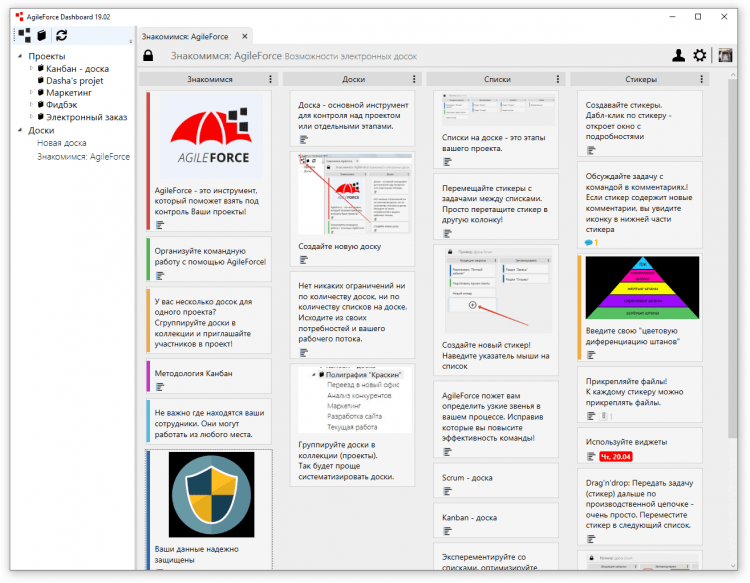Expand the Фидбэк project node

[32, 104]
